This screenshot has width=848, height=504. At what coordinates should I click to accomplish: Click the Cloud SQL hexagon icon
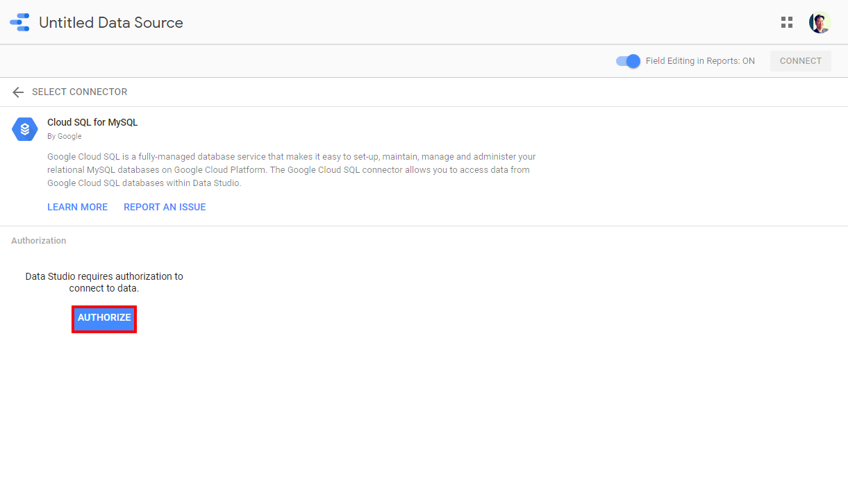pos(25,129)
